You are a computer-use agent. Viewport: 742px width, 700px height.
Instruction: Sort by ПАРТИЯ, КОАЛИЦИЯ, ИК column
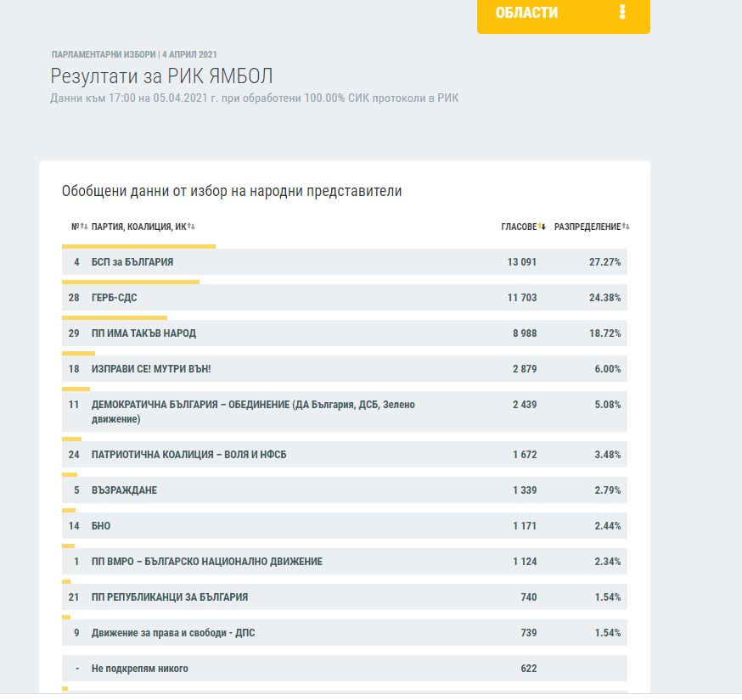[143, 227]
